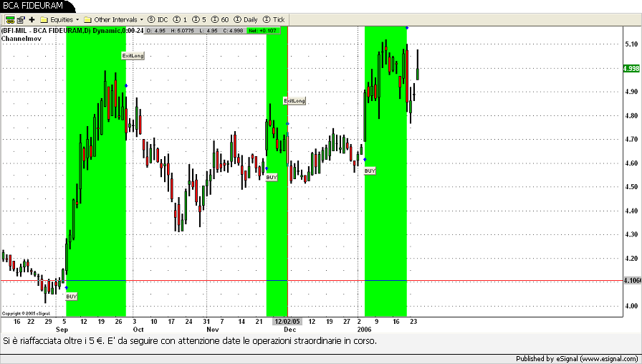The height and width of the screenshot is (364, 642).
Task: Switch to the 5-minute interval
Action: (x=200, y=19)
